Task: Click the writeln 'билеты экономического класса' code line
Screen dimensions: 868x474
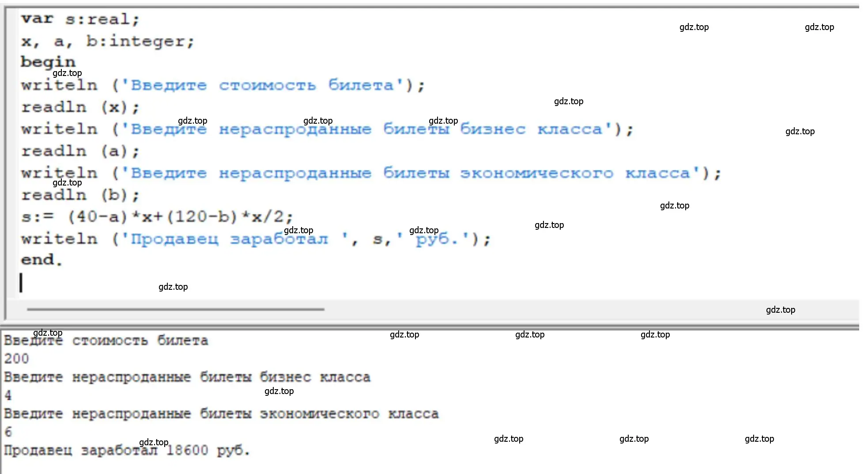Action: click(370, 173)
